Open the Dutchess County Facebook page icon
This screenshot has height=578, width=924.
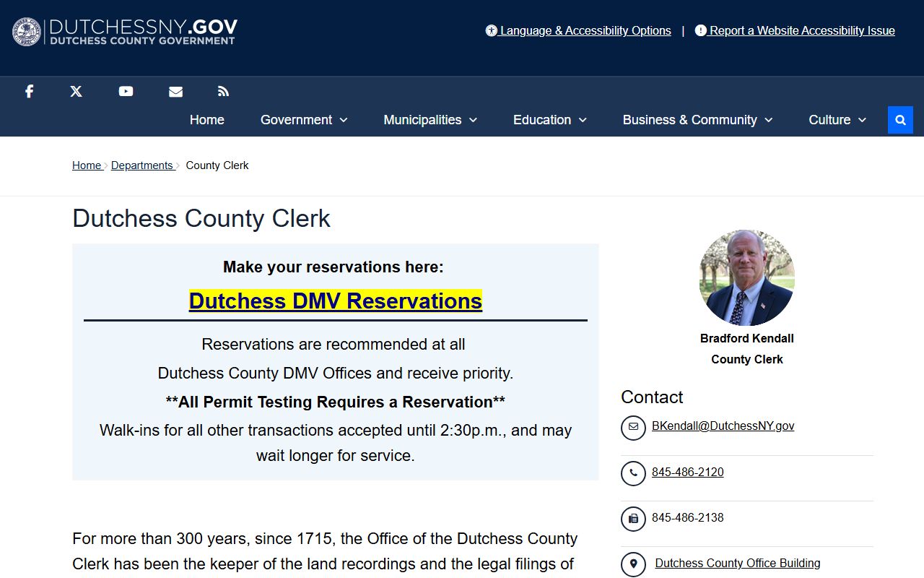[x=29, y=91]
